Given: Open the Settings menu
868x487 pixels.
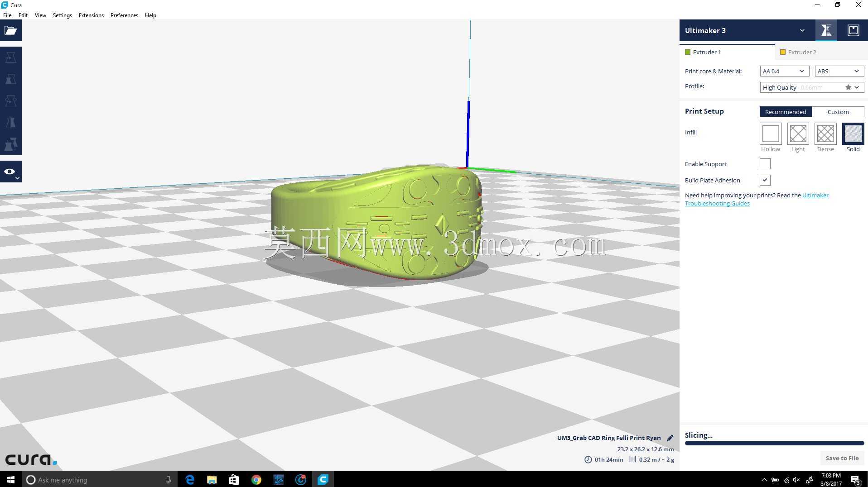Looking at the screenshot, I should tap(63, 15).
